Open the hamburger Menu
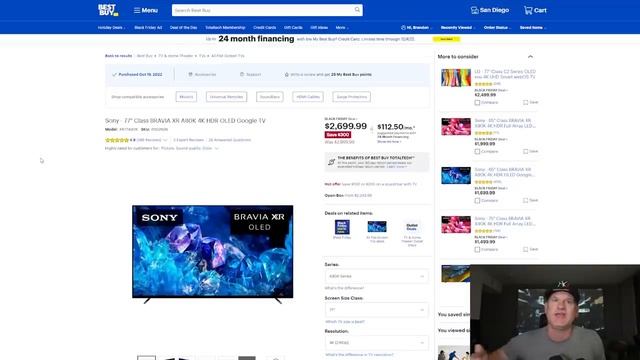Viewport: 640px width, 360px height. [146, 10]
